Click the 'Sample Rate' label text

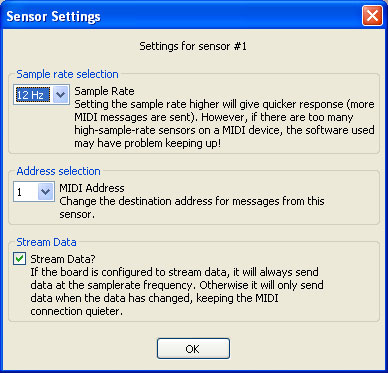point(104,91)
